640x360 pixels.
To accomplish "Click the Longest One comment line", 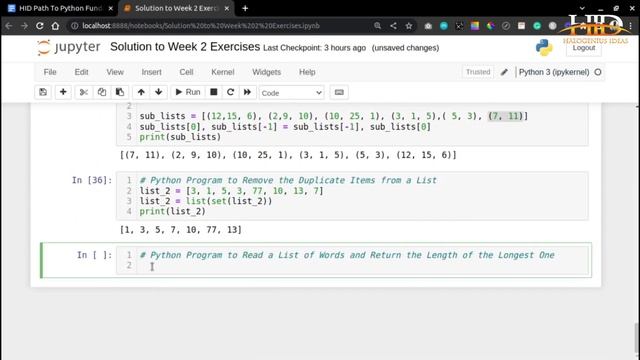I will [347, 255].
